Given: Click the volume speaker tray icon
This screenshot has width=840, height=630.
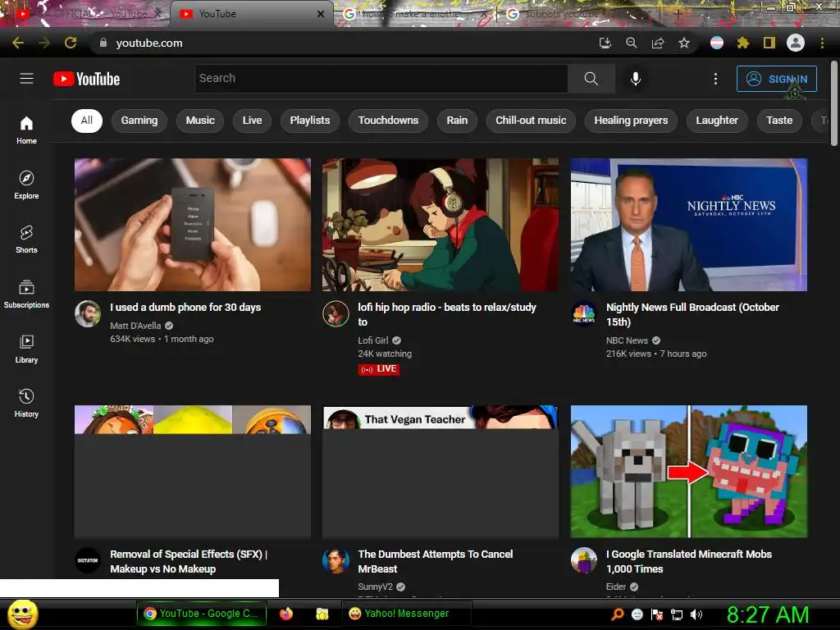Looking at the screenshot, I should 696,614.
